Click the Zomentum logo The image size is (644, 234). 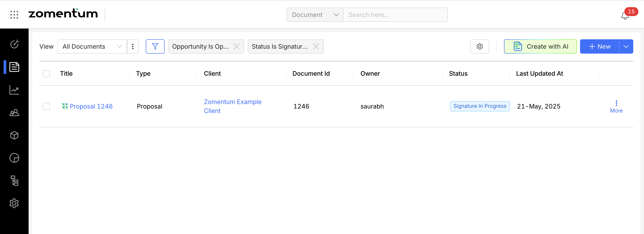63,13
